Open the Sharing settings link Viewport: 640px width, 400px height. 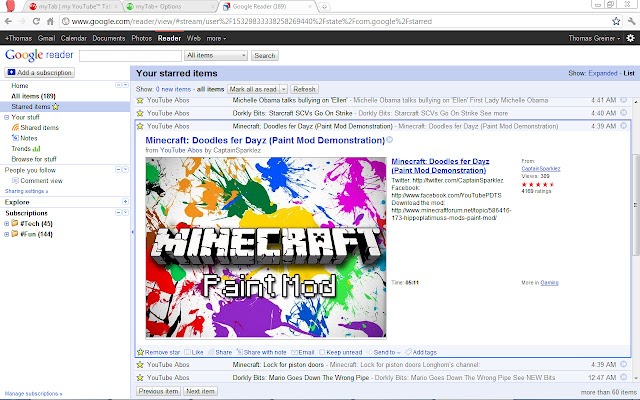click(26, 191)
